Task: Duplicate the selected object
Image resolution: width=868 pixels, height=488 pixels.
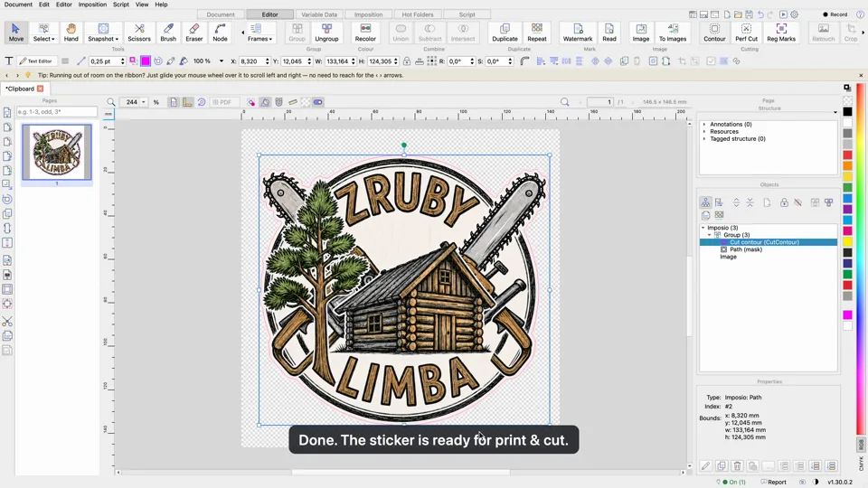Action: pyautogui.click(x=505, y=33)
